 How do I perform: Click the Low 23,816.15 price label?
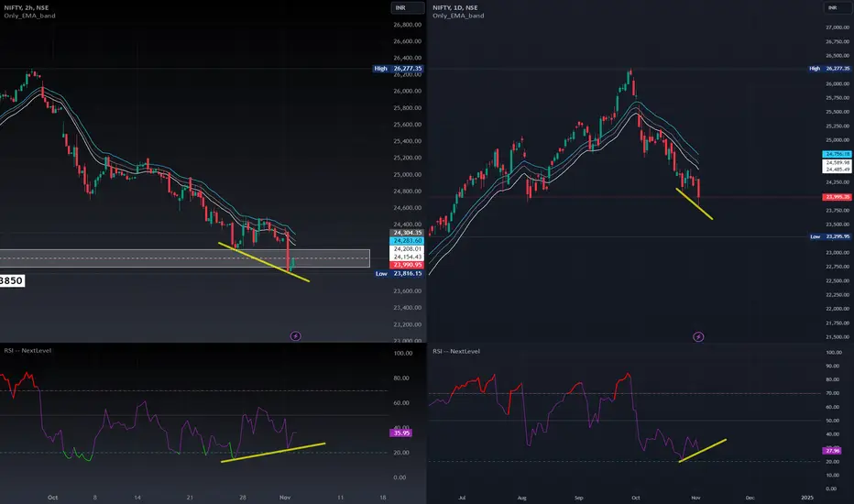point(399,273)
